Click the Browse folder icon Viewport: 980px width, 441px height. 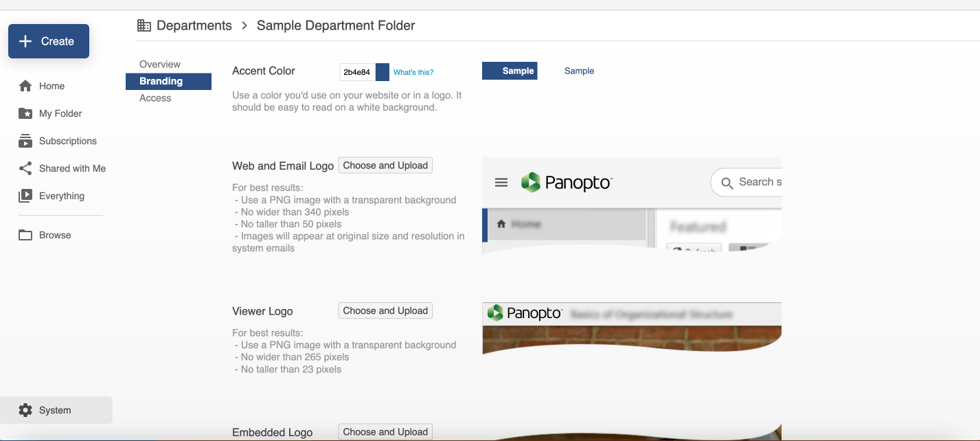coord(25,235)
